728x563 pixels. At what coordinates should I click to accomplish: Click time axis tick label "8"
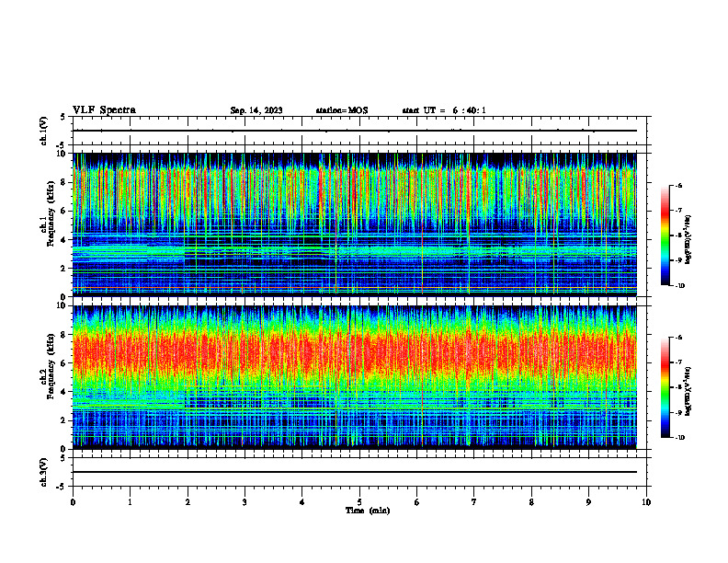(531, 502)
